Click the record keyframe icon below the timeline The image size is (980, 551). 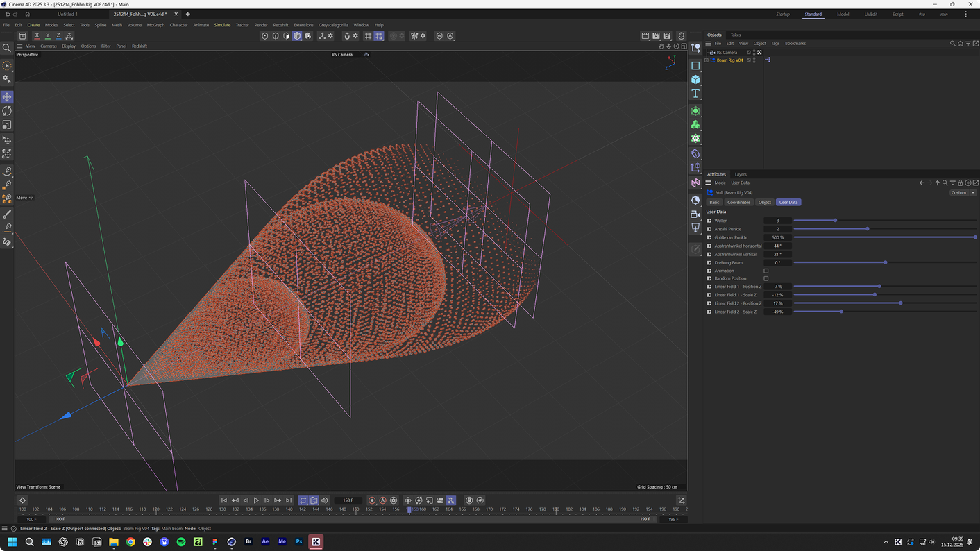pyautogui.click(x=372, y=500)
